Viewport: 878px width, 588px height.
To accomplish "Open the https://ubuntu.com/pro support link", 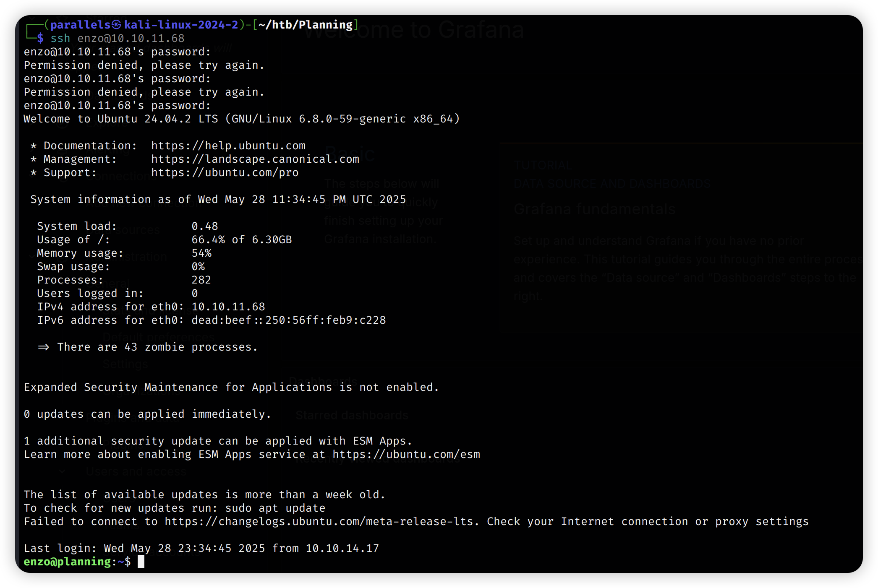I will pyautogui.click(x=225, y=173).
